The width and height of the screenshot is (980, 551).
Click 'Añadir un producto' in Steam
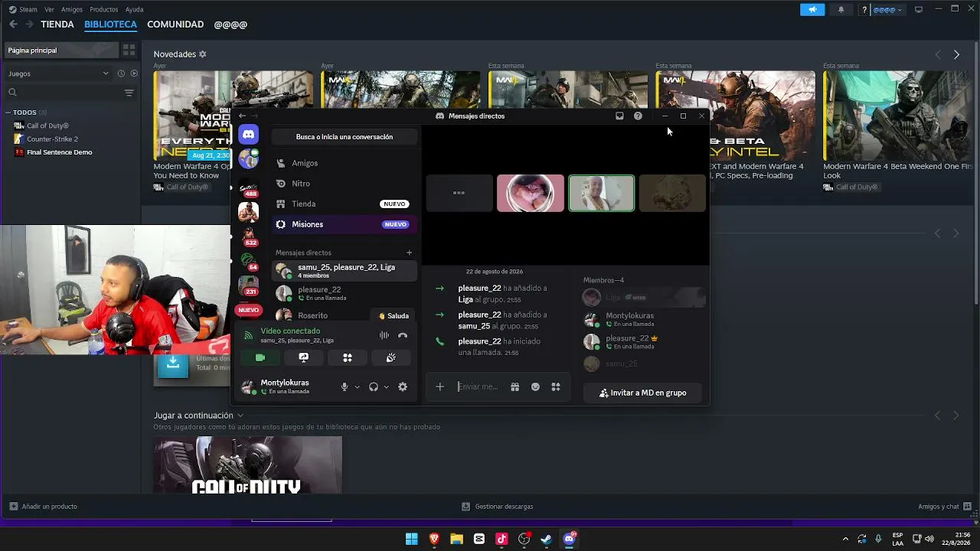tap(44, 507)
